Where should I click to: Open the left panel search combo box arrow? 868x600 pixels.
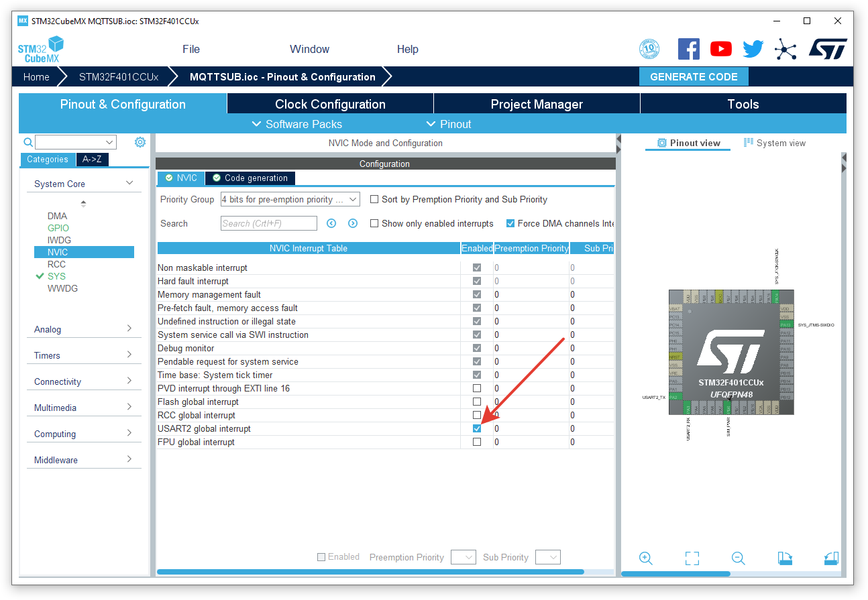tap(109, 142)
